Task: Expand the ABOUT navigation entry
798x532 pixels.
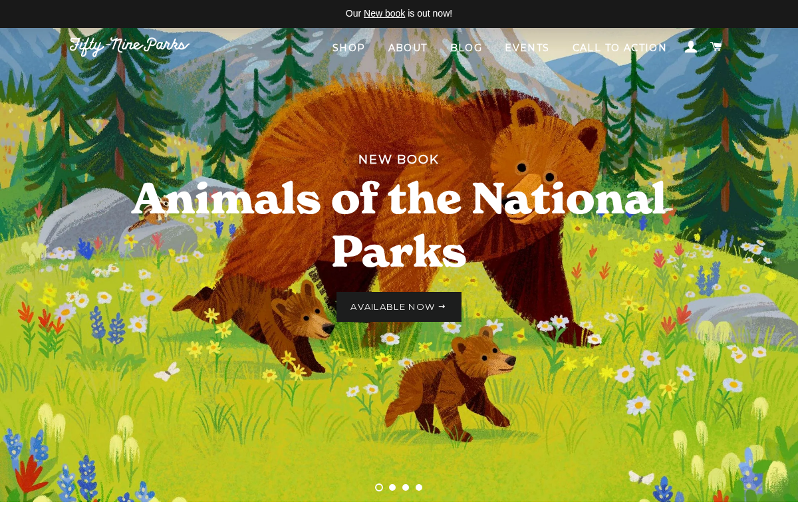Action: click(408, 47)
